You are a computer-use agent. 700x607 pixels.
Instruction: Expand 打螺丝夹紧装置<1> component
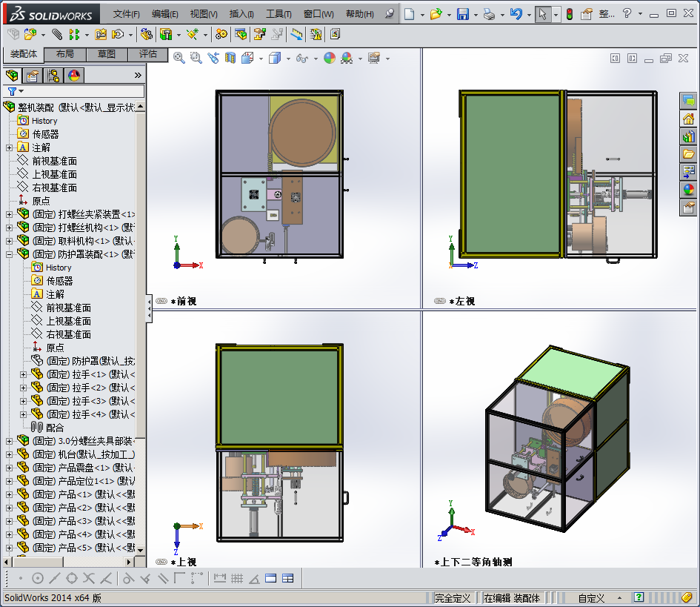[9, 214]
